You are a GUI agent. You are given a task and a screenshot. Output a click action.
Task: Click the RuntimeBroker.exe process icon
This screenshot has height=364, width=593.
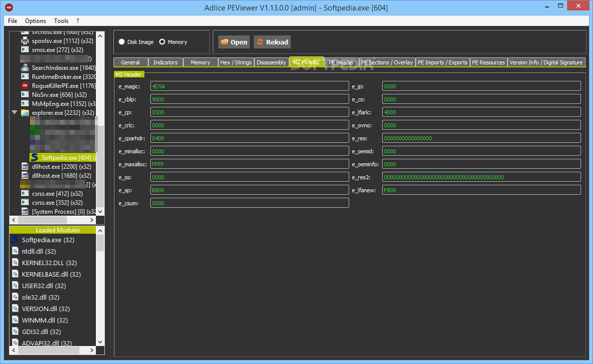25,77
